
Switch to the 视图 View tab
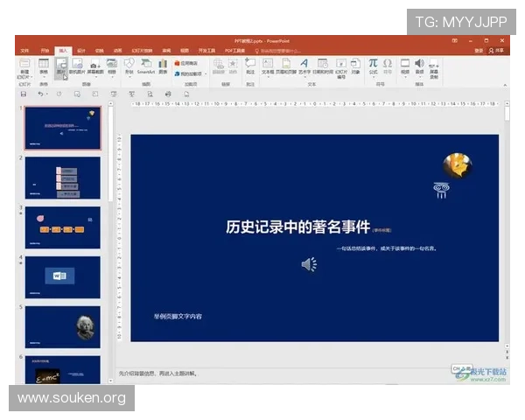click(x=185, y=51)
